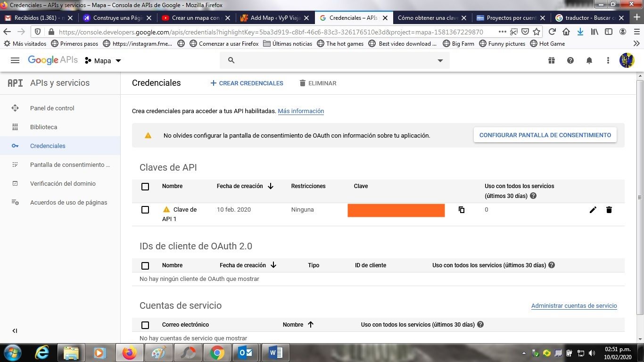Screen dimensions: 644x362
Task: Open the Windows Start button
Action: coord(13,353)
